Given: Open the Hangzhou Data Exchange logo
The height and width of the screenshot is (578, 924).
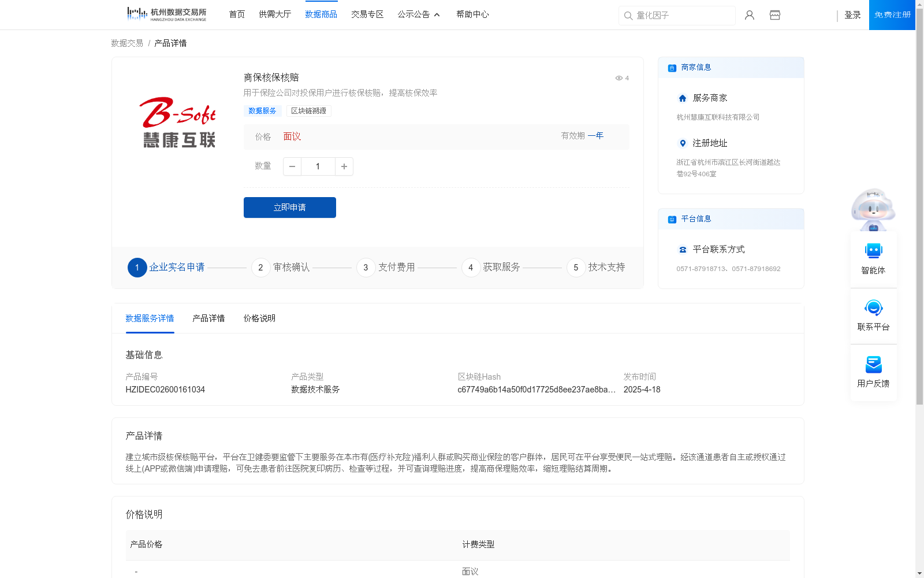Looking at the screenshot, I should pos(166,14).
